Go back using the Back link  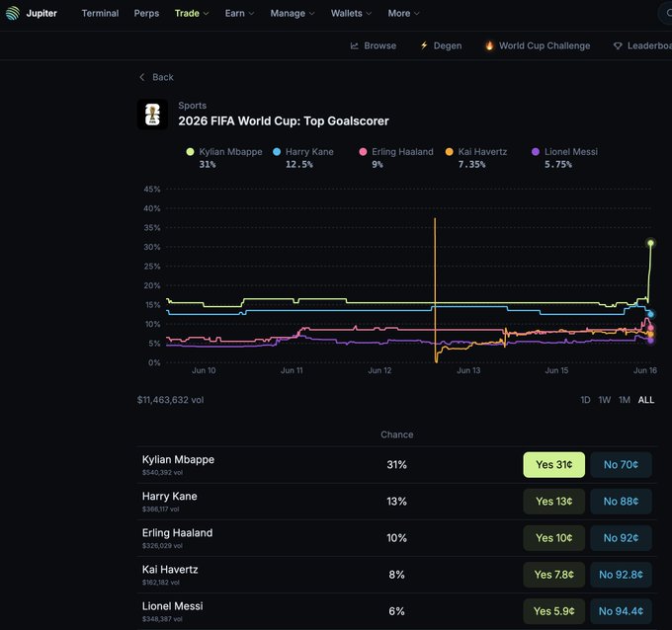coord(156,77)
